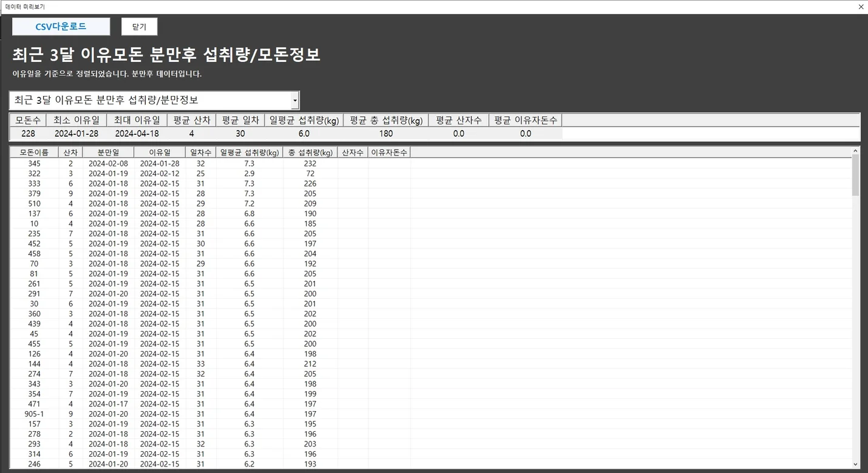The image size is (868, 473).
Task: Click summary header 평균 일차
Action: point(240,120)
